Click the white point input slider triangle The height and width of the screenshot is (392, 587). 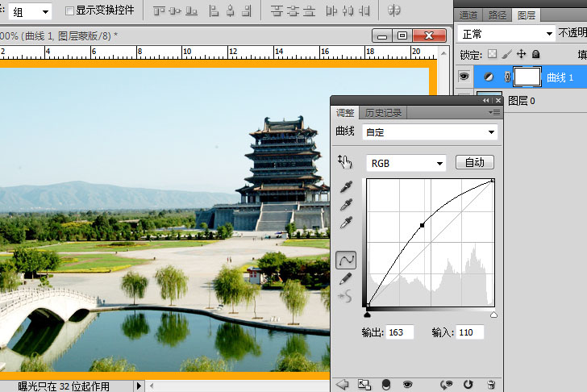tap(493, 315)
